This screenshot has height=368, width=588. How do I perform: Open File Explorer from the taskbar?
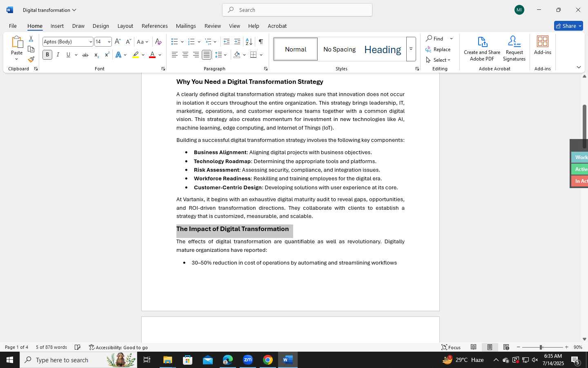[x=168, y=360]
